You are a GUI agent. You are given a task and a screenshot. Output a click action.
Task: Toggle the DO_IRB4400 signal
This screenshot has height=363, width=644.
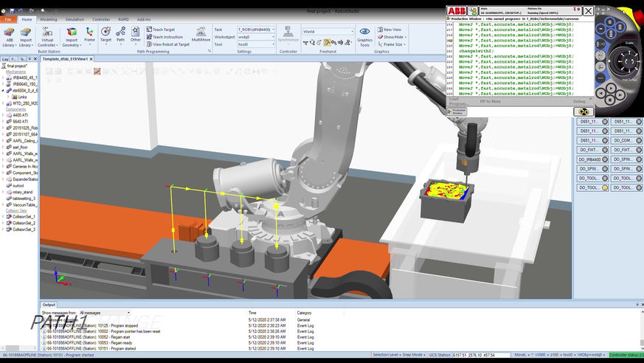[x=592, y=159]
